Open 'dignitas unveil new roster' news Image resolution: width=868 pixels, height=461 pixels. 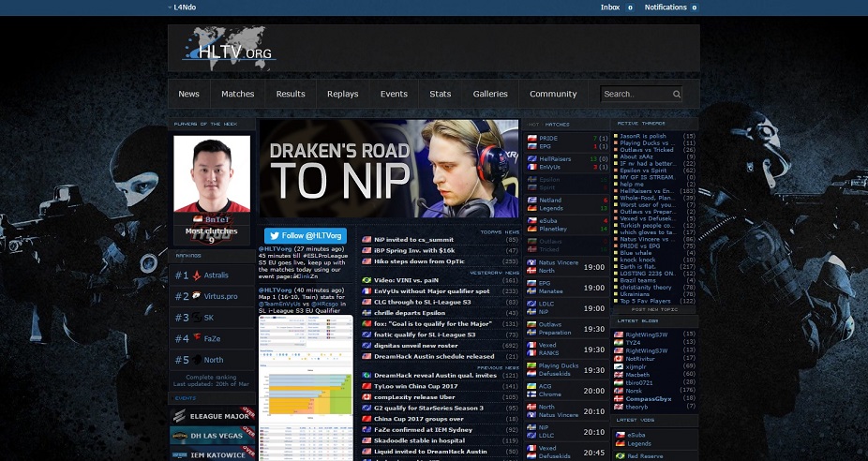416,346
